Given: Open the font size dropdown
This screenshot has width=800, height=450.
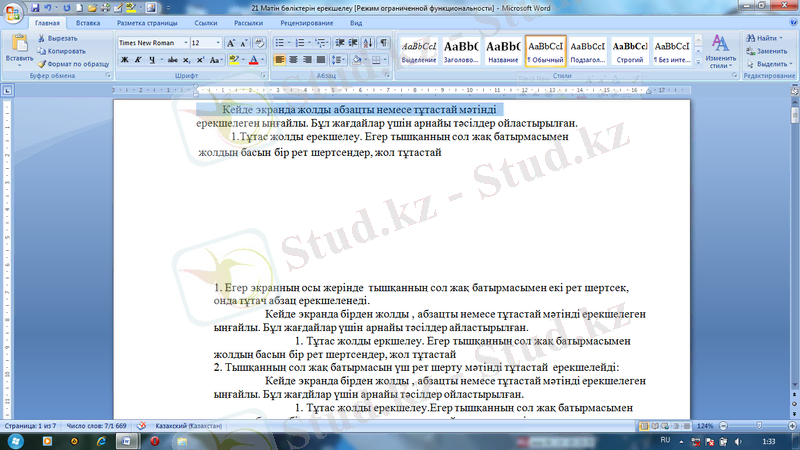Looking at the screenshot, I should 217,43.
